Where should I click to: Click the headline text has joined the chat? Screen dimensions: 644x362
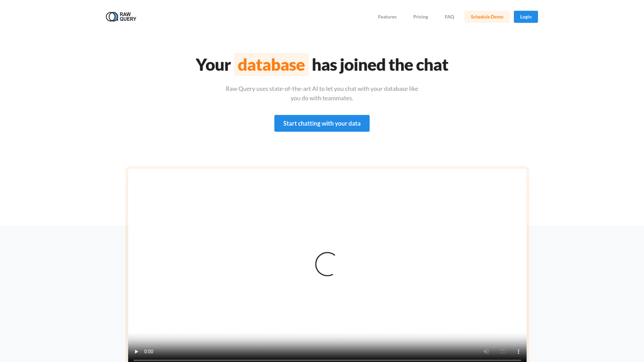(380, 65)
